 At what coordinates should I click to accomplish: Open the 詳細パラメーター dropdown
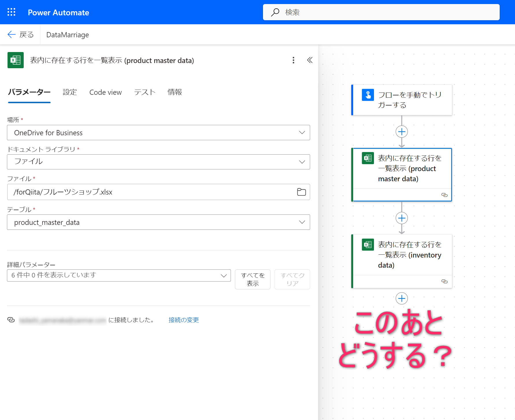click(x=119, y=275)
